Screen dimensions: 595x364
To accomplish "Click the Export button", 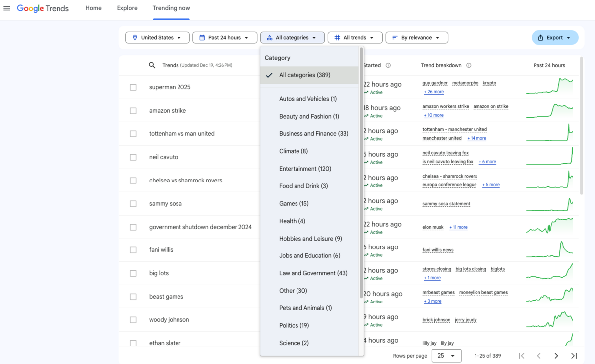I will point(555,37).
